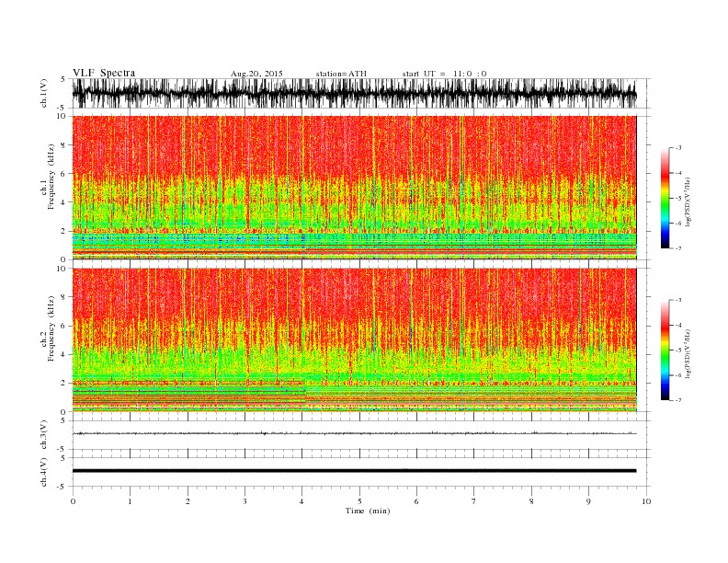Click the date 'Aug.20, 2015'
728x563 pixels.
click(x=256, y=74)
